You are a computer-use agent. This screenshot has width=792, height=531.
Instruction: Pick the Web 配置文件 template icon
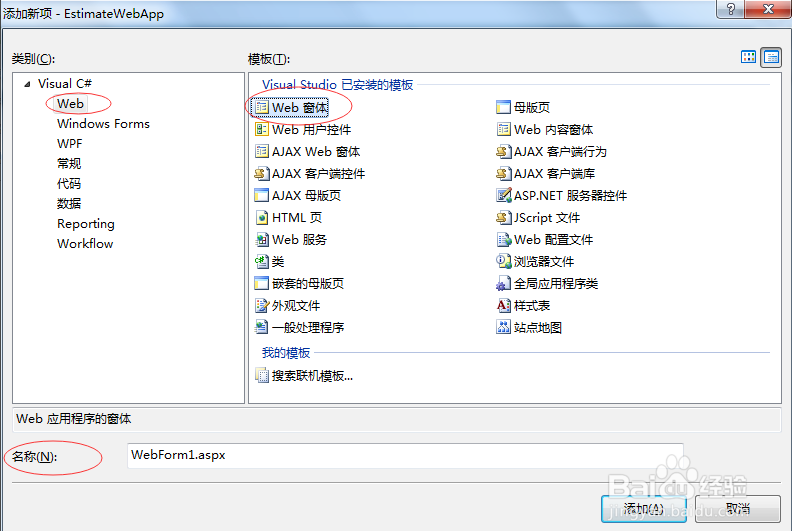(504, 239)
